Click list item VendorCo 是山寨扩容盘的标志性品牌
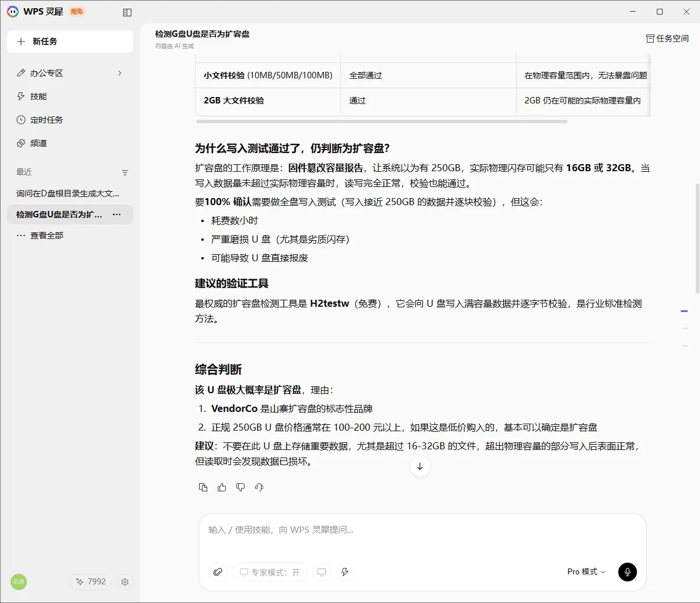700x603 pixels. 292,408
